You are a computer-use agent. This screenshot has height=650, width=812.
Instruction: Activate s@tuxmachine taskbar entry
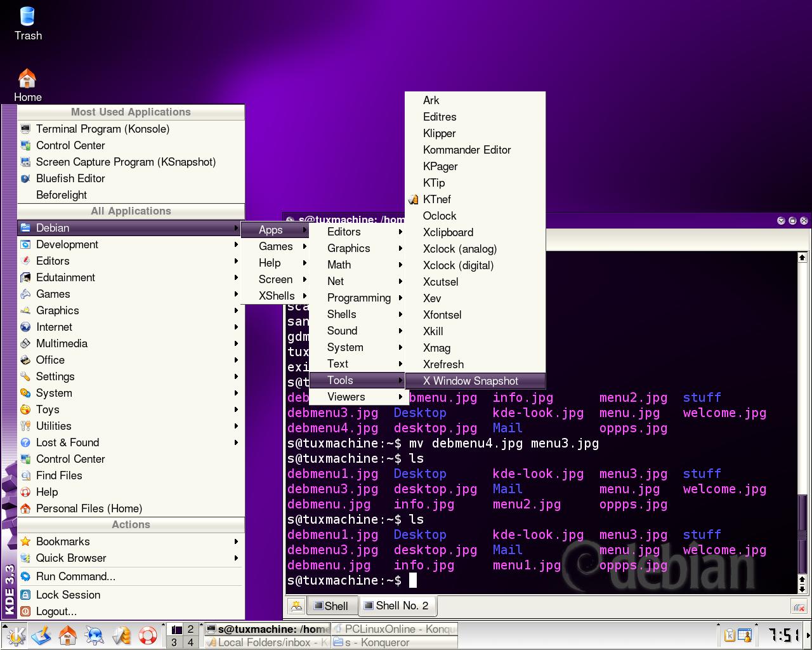click(x=267, y=629)
